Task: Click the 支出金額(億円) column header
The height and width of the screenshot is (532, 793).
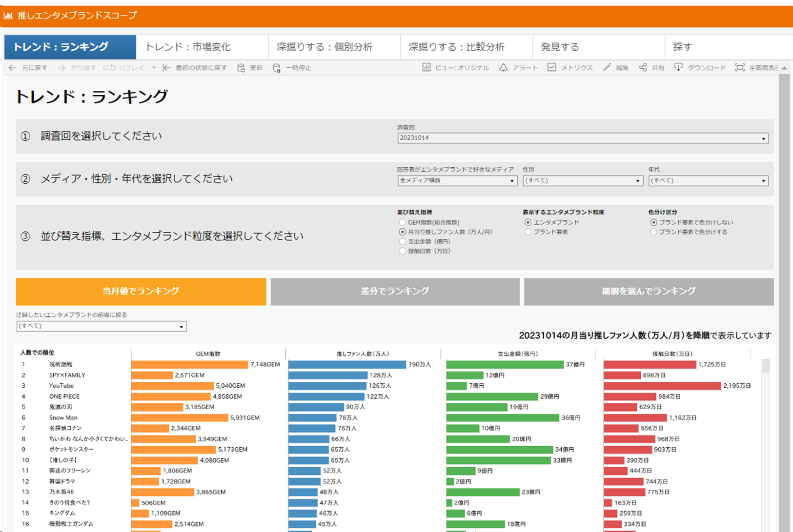Action: [x=518, y=354]
